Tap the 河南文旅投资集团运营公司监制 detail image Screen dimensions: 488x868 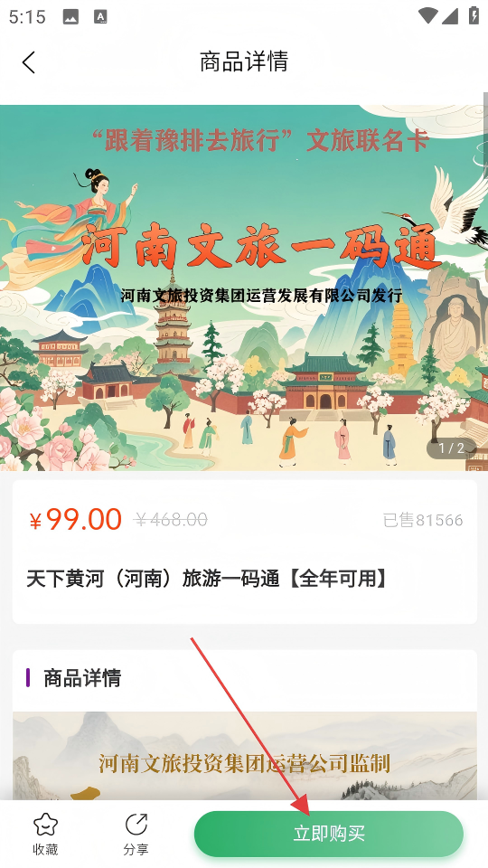[245, 756]
